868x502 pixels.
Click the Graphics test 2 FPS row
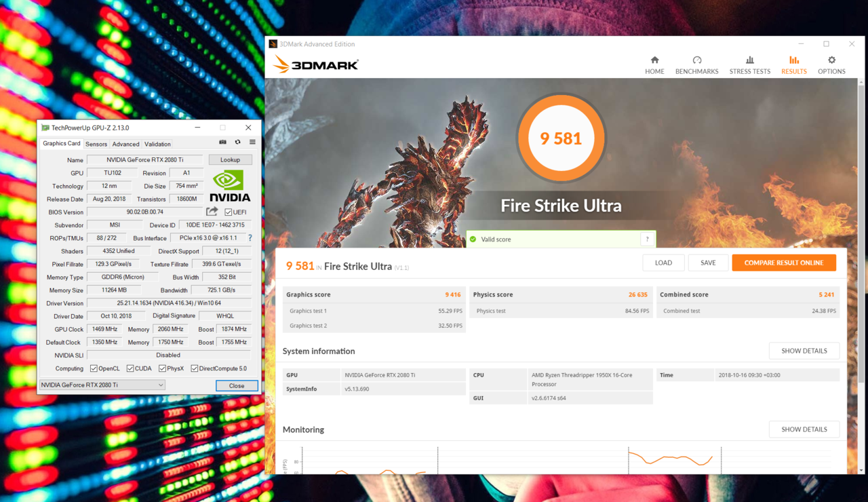(374, 326)
